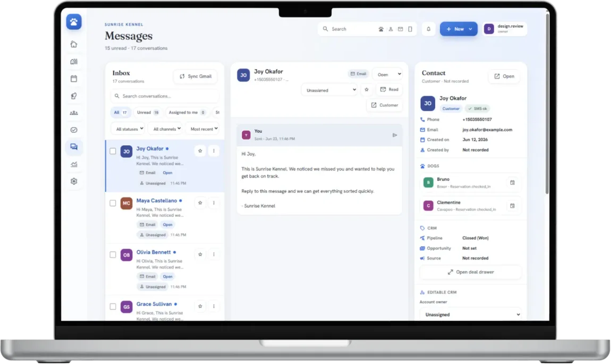Select the Olivia Bennett conversation checkbox
The width and height of the screenshot is (611, 364).
click(113, 255)
